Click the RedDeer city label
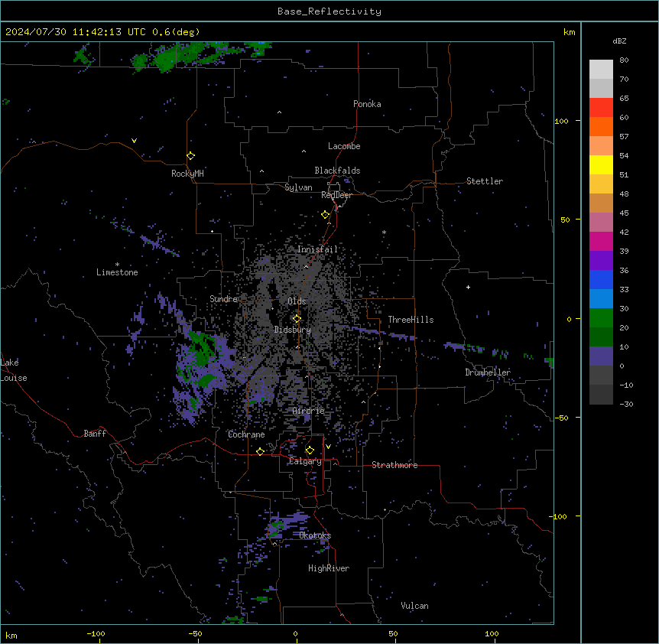The height and width of the screenshot is (644, 659). 336,195
